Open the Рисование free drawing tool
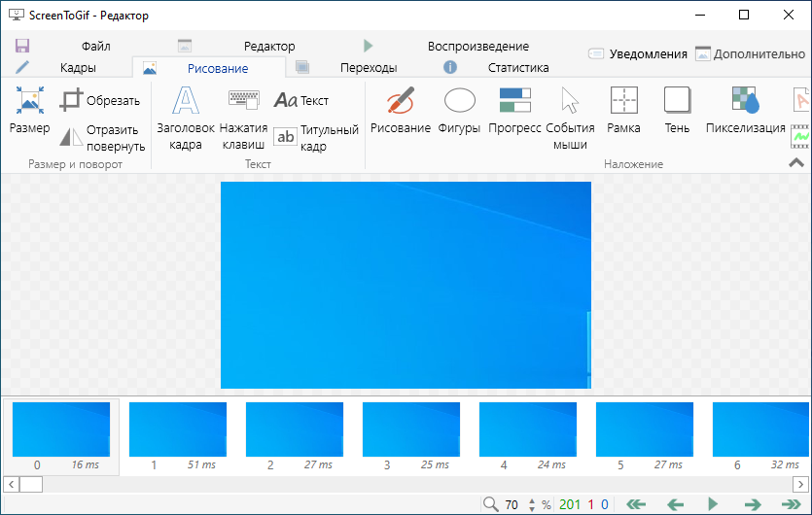The height and width of the screenshot is (515, 812). point(401,111)
